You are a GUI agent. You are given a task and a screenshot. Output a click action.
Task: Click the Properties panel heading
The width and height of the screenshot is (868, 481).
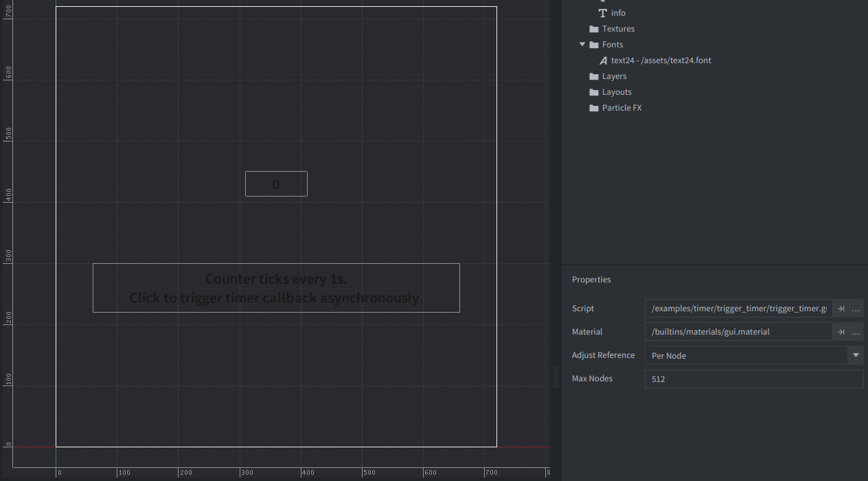click(x=591, y=280)
